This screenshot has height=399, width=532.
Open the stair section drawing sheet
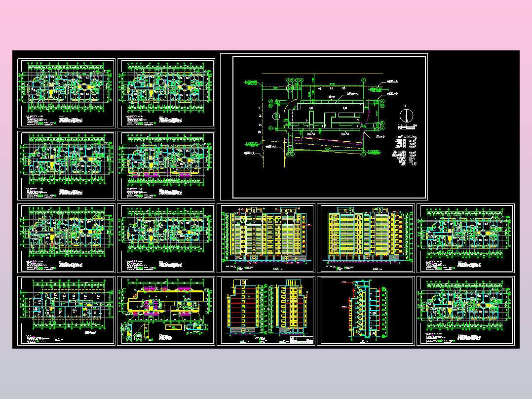tap(366, 311)
